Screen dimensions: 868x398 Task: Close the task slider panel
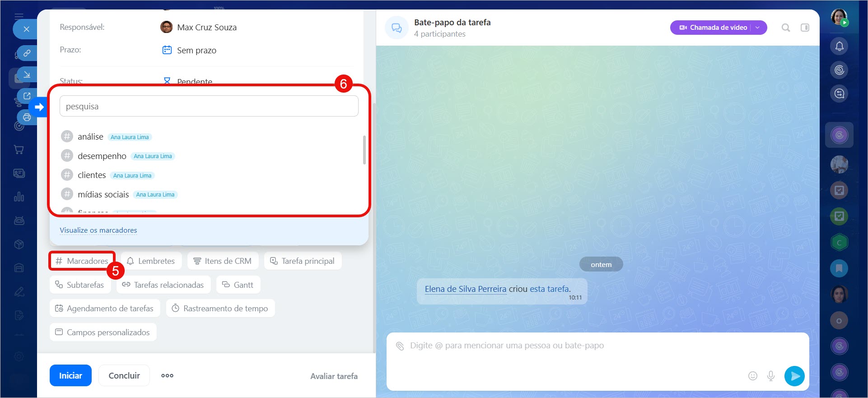click(x=26, y=29)
